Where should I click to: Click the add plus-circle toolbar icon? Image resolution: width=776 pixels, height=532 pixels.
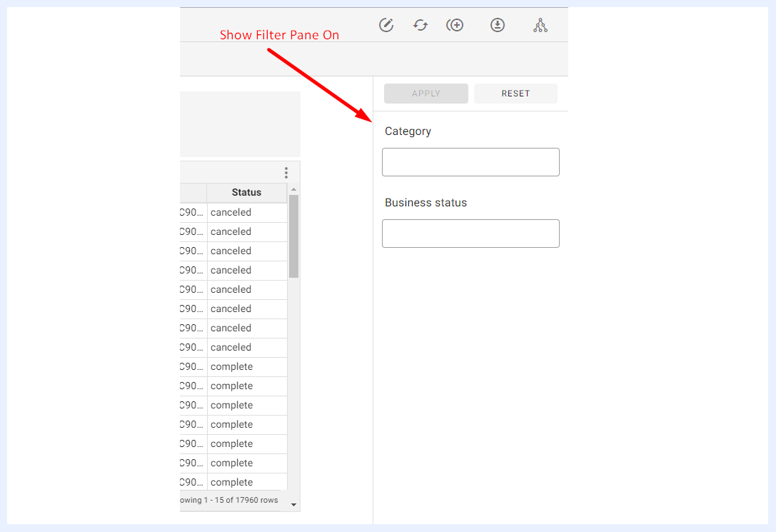[x=455, y=25]
